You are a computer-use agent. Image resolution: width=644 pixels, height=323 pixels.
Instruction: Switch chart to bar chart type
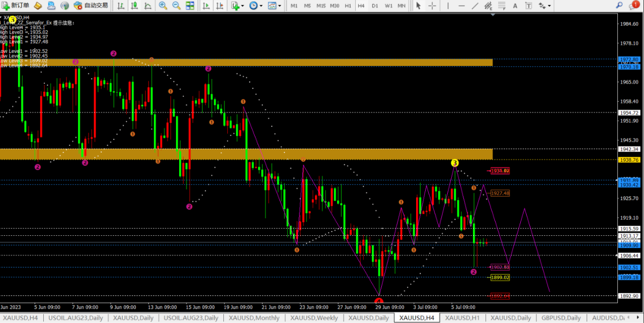(x=121, y=6)
